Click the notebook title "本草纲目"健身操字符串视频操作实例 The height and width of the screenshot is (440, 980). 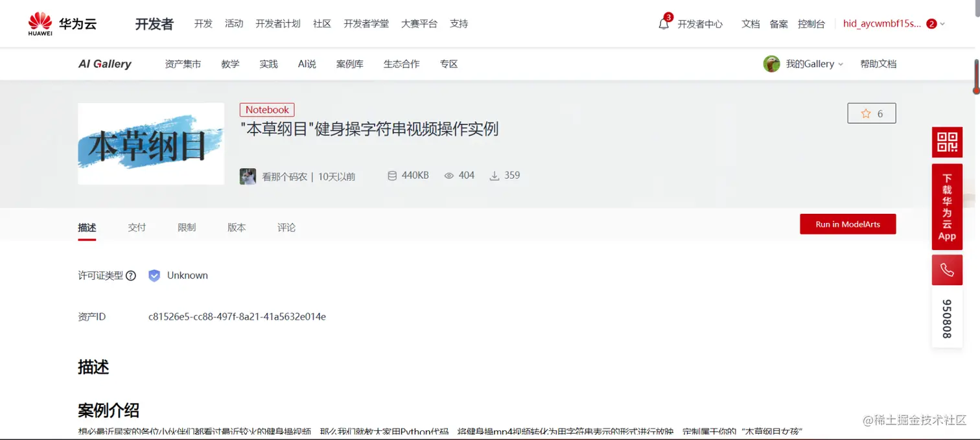(369, 129)
